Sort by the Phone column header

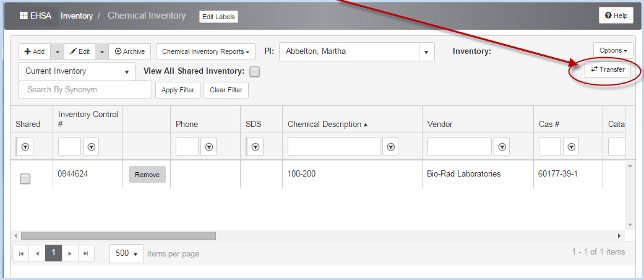(x=187, y=124)
